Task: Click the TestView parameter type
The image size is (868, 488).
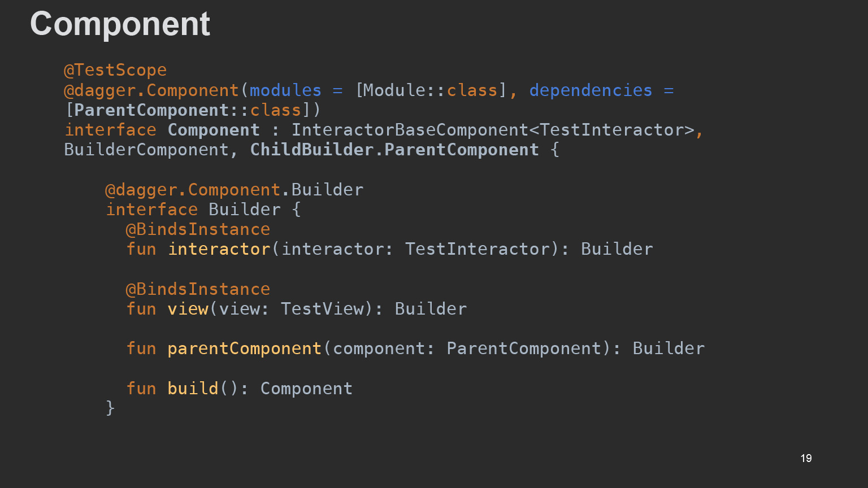Action: pos(322,309)
